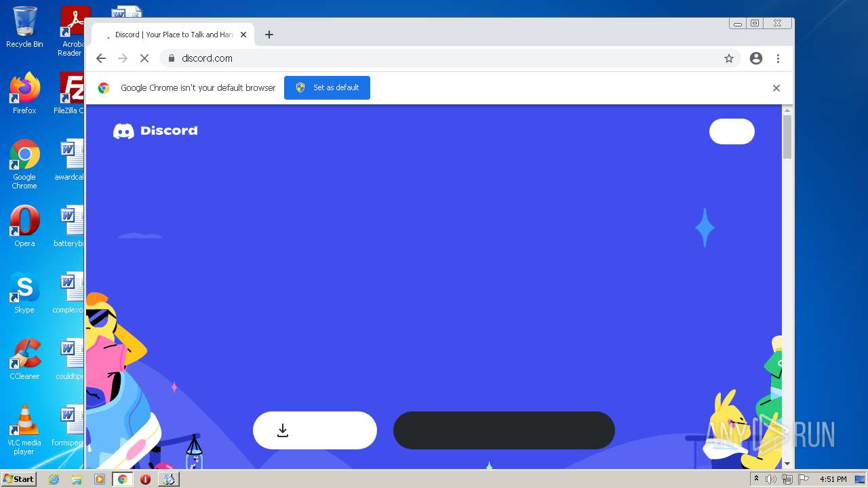Select the formspec Word document icon
The image size is (868, 488).
coord(68,426)
